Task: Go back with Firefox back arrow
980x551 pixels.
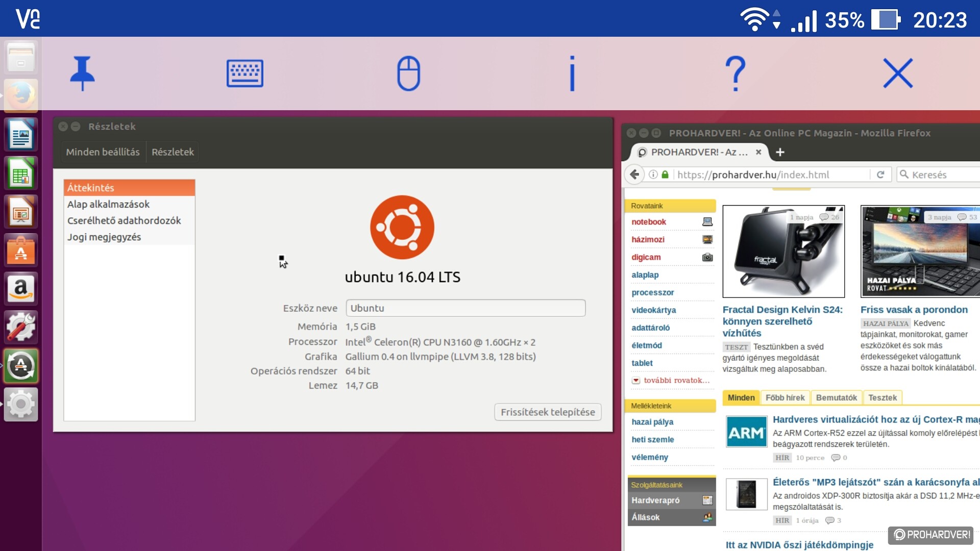Action: click(x=634, y=174)
